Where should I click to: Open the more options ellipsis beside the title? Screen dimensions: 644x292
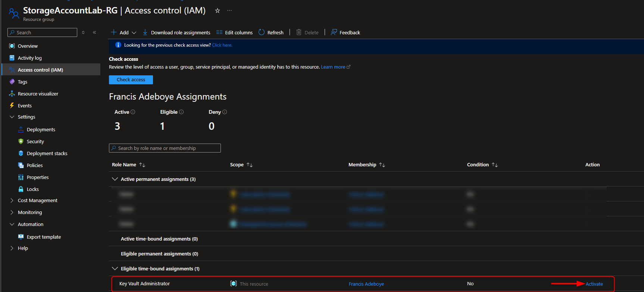[229, 10]
